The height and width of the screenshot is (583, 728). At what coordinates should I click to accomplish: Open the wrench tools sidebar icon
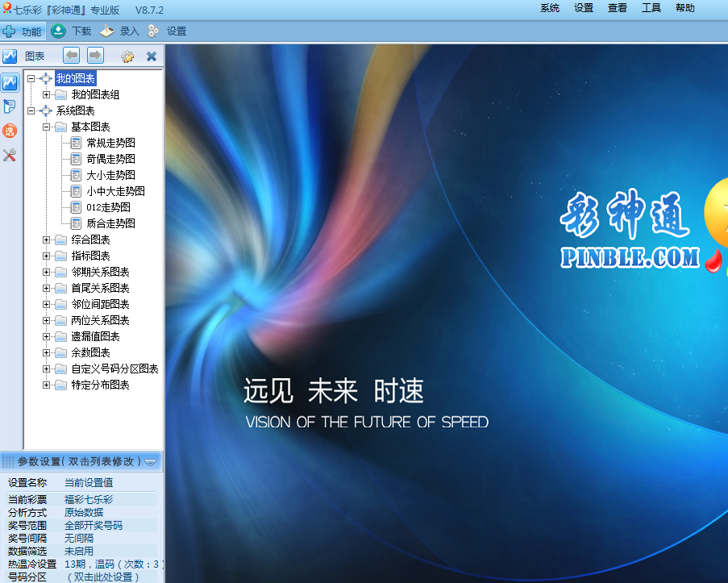pyautogui.click(x=10, y=155)
